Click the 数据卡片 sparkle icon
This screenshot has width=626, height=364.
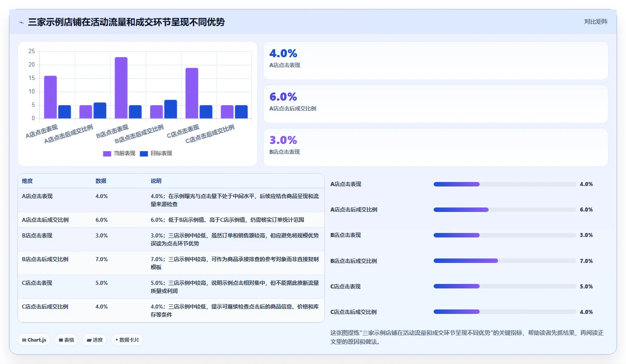117,340
